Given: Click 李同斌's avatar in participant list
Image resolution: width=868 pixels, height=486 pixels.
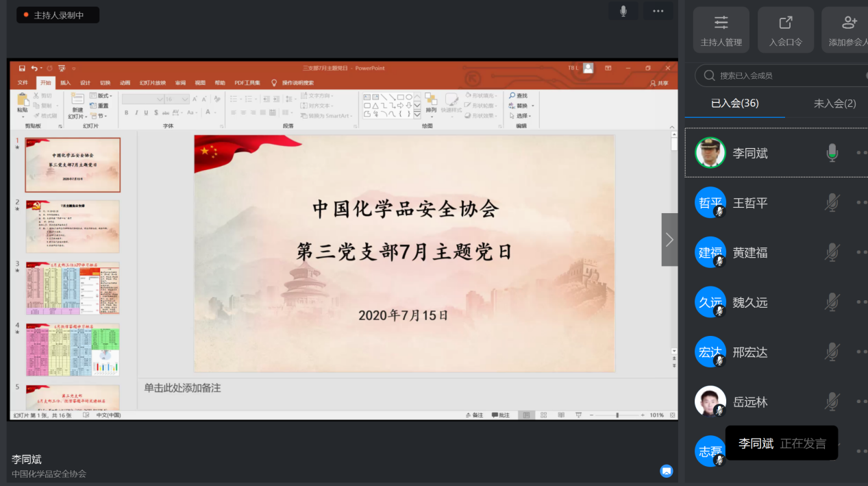Looking at the screenshot, I should coord(710,153).
